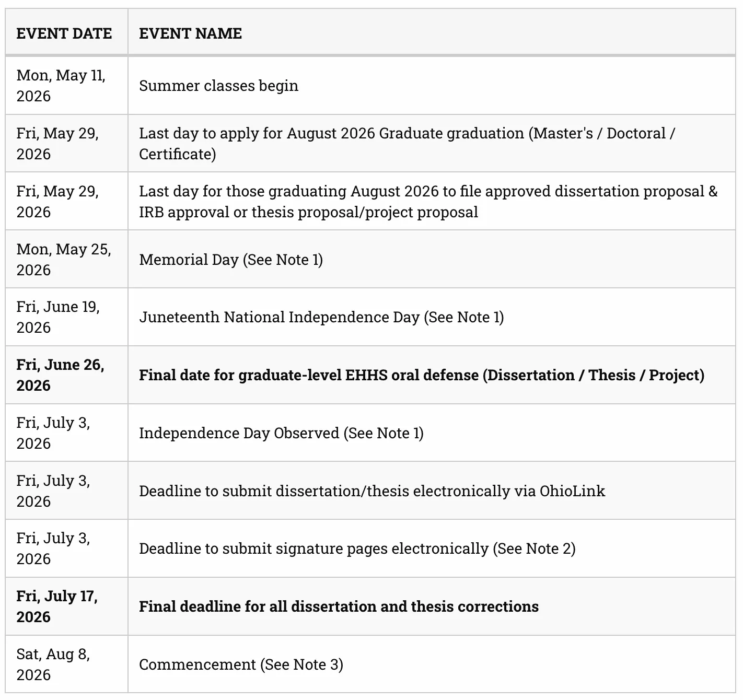The height and width of the screenshot is (700, 743).
Task: Select the Summer classes begin row text
Action: click(x=218, y=86)
